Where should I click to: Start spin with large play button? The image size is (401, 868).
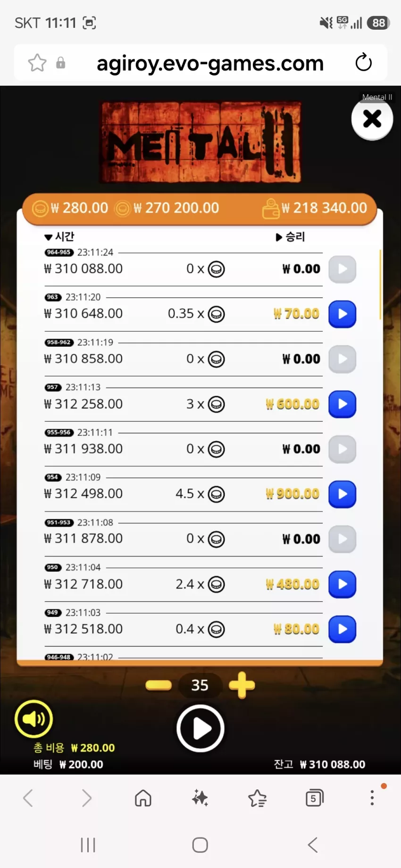click(200, 729)
